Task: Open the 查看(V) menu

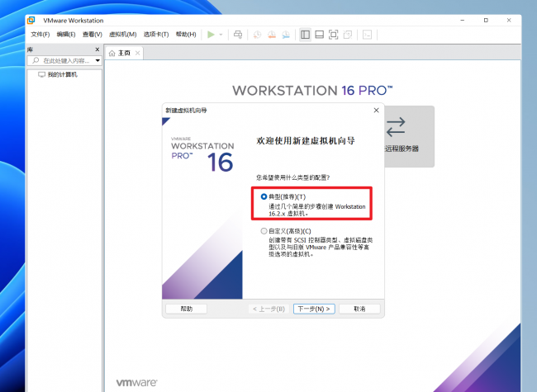Action: coord(93,35)
